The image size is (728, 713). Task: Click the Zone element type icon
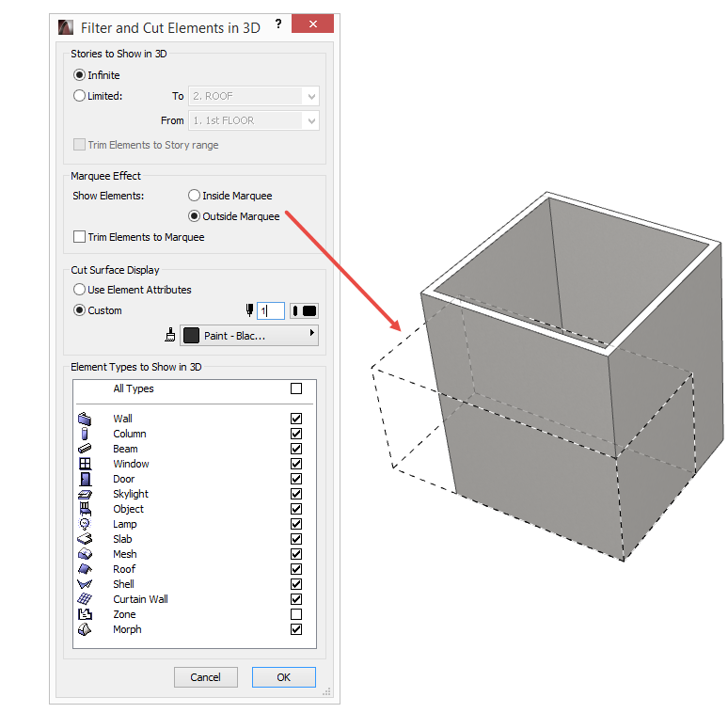[85, 614]
